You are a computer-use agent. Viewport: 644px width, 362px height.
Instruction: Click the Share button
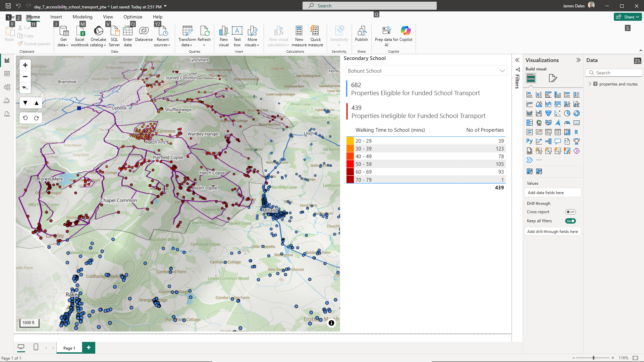[x=628, y=17]
